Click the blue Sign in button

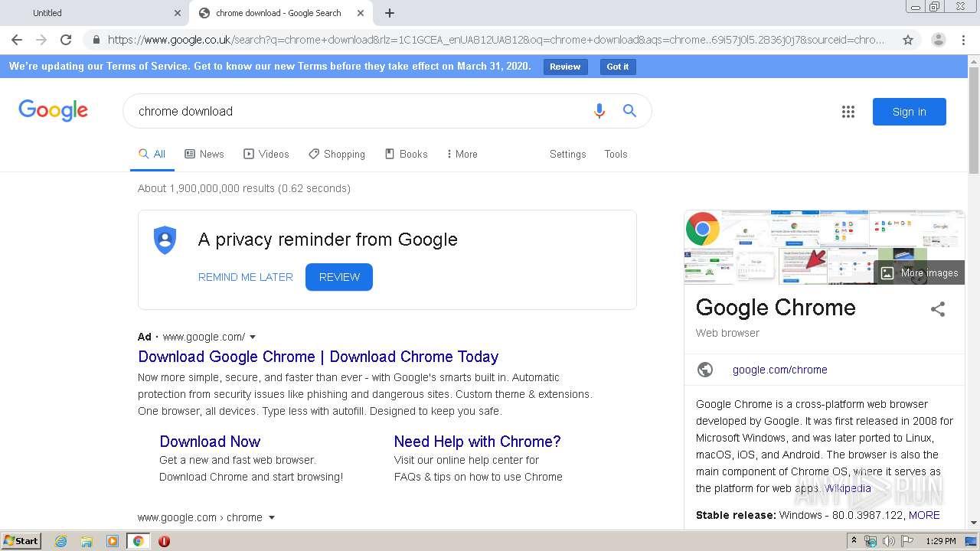tap(909, 112)
